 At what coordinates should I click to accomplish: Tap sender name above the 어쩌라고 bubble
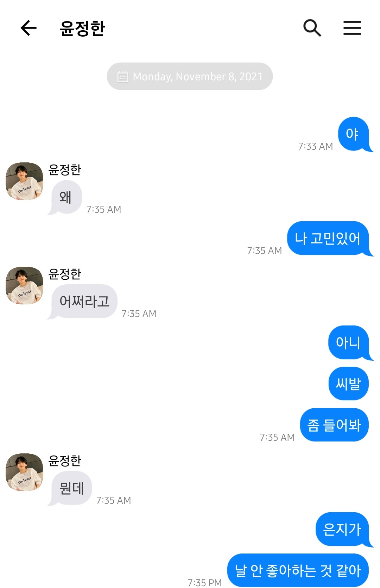65,274
